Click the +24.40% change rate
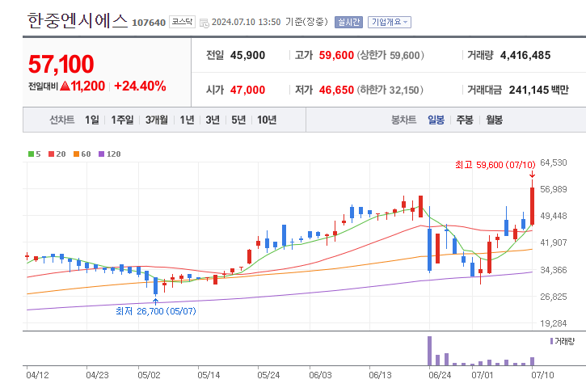Image resolution: width=586 pixels, height=392 pixels. [x=140, y=86]
